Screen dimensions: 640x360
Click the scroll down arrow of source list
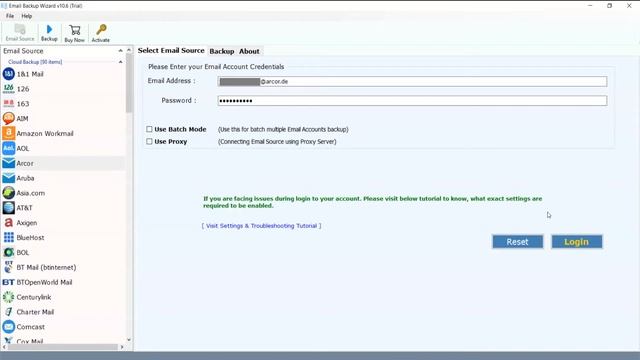(129, 340)
